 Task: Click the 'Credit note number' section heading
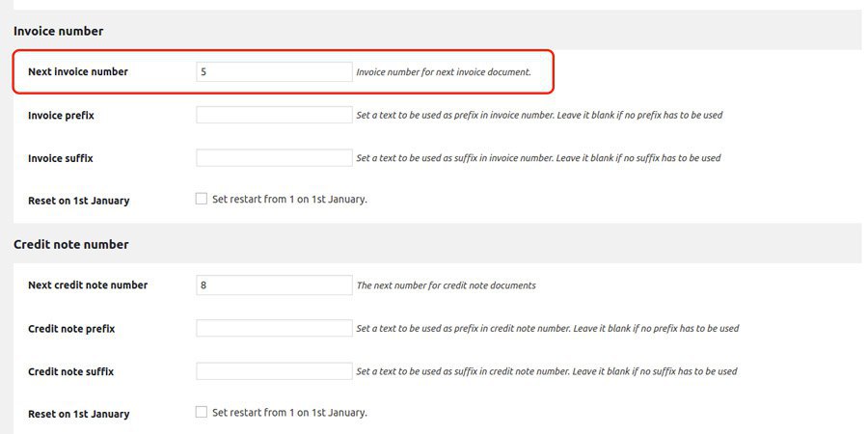(x=70, y=244)
